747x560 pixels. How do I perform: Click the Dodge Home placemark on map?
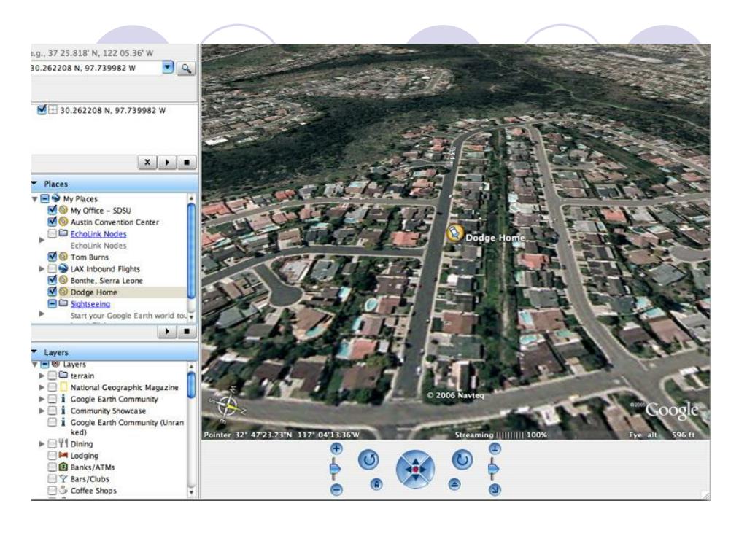[454, 233]
